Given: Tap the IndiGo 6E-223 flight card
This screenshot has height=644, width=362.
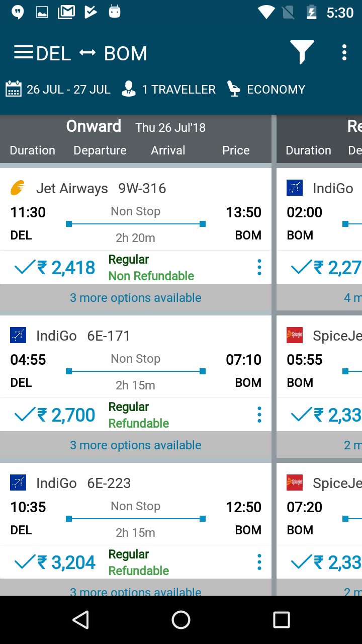Looking at the screenshot, I should pos(135,508).
